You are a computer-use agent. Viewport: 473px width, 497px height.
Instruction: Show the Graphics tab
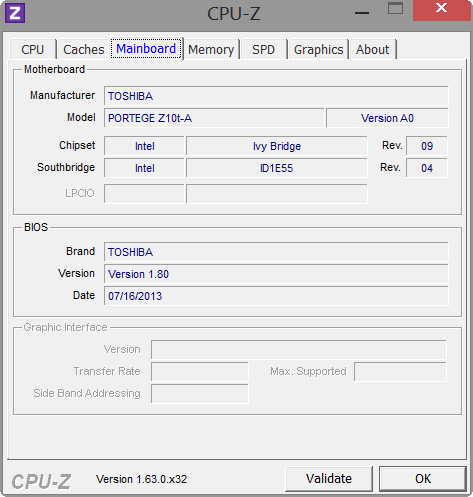[318, 50]
